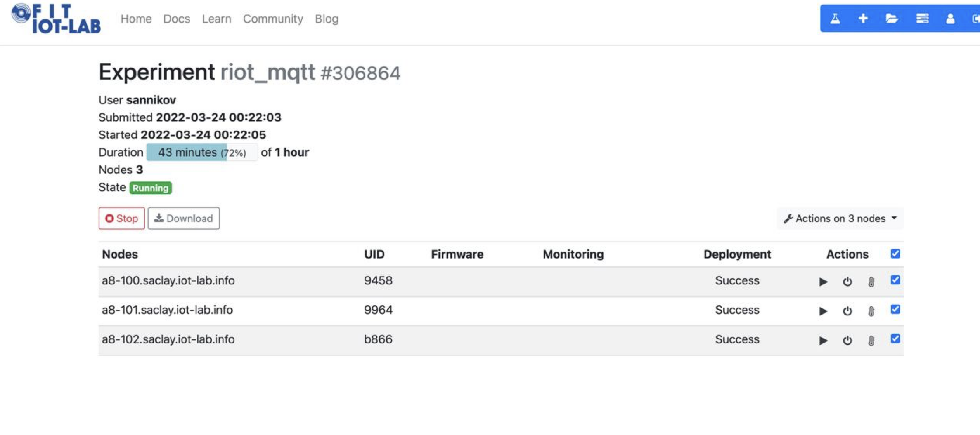This screenshot has width=980, height=435.
Task: Click the plus new experiment icon
Action: tap(863, 18)
